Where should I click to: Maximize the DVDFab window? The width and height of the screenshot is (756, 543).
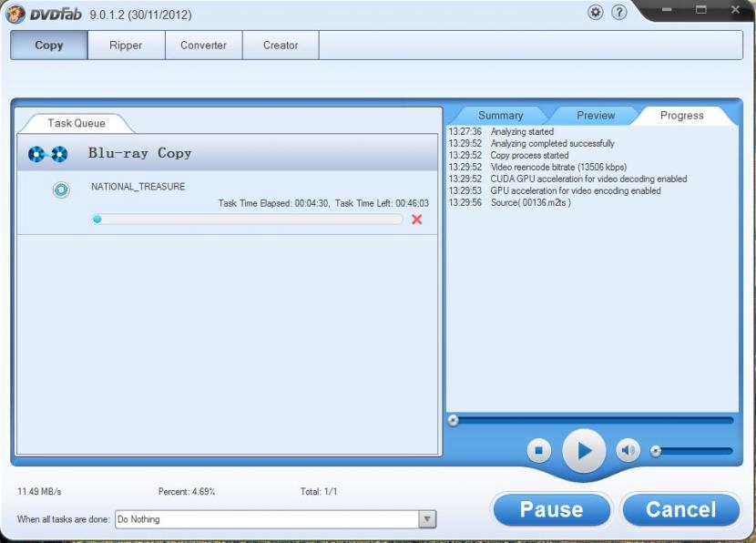click(x=701, y=10)
